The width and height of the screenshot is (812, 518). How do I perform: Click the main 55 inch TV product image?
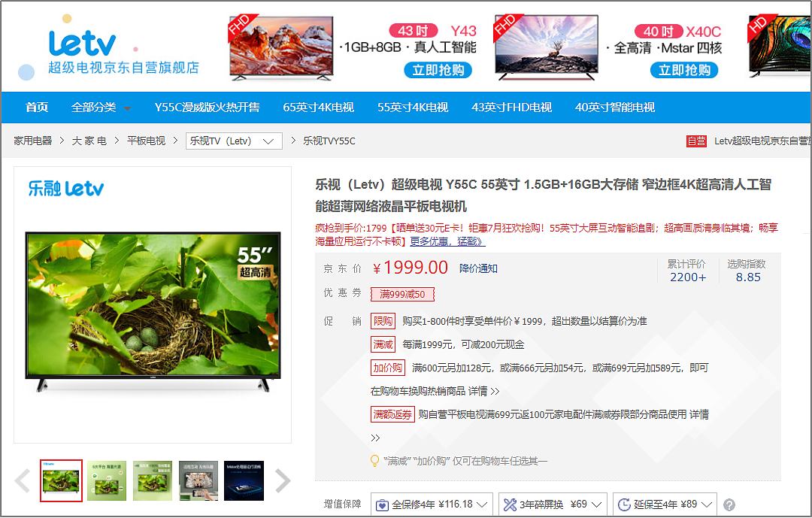(153, 311)
